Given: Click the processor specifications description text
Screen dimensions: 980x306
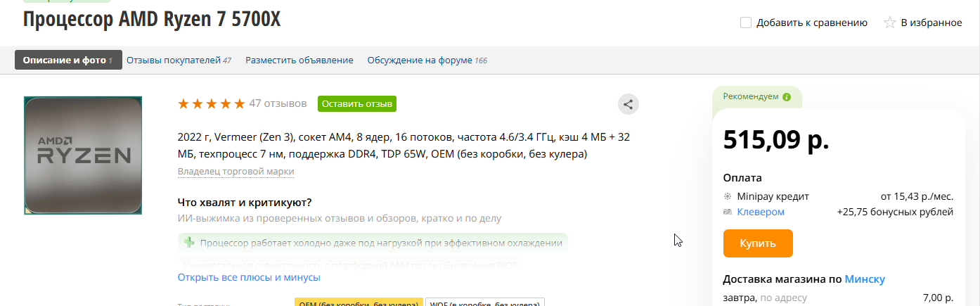Looking at the screenshot, I should [404, 145].
